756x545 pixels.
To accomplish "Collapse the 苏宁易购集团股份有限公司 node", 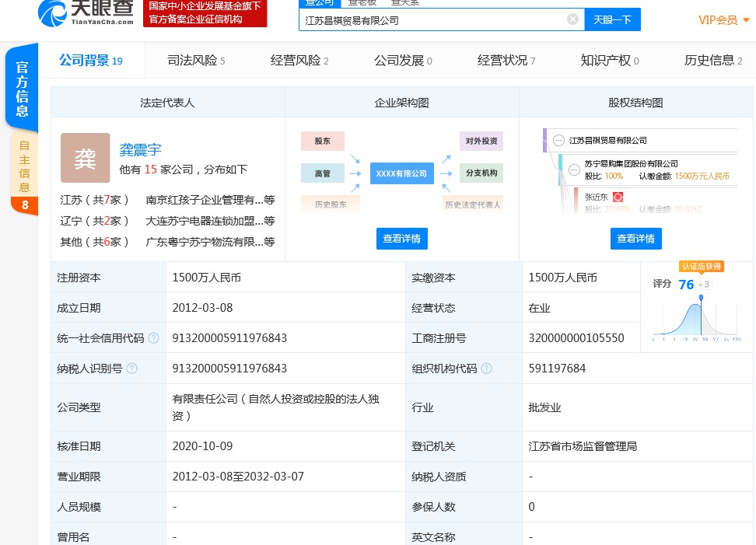I will tap(574, 169).
